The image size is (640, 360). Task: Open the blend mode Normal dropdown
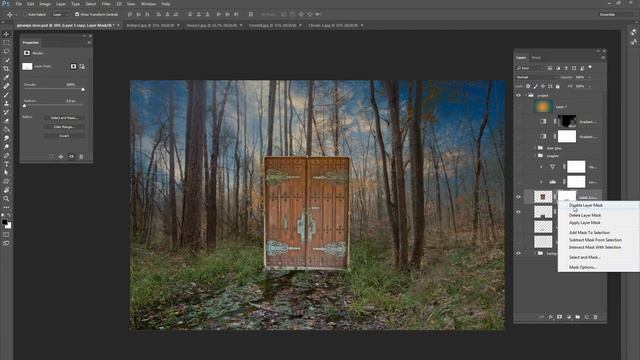click(x=537, y=77)
